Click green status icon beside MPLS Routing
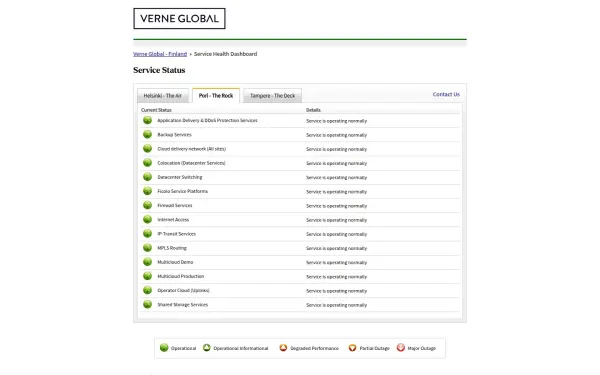The image size is (600, 375). [x=147, y=248]
